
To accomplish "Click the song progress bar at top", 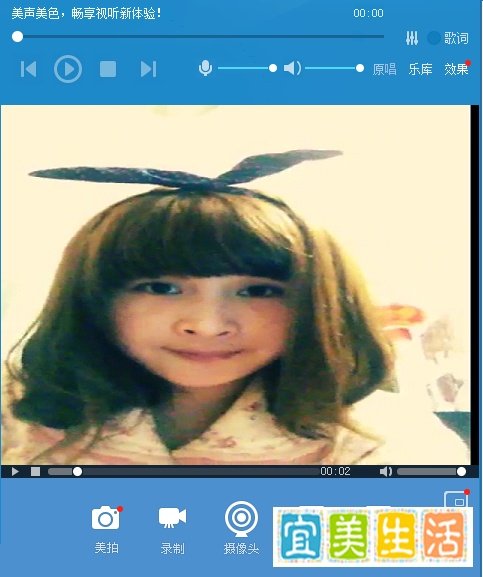I will 199,36.
